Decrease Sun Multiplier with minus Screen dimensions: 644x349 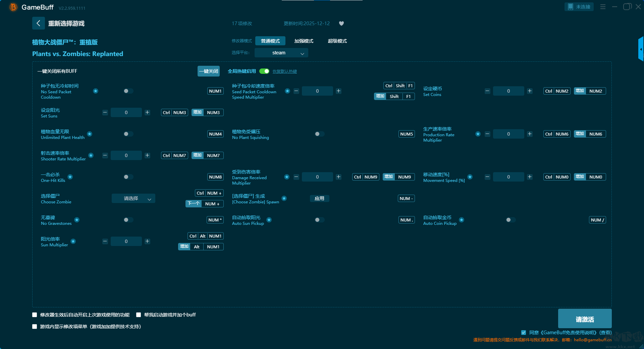(x=105, y=241)
